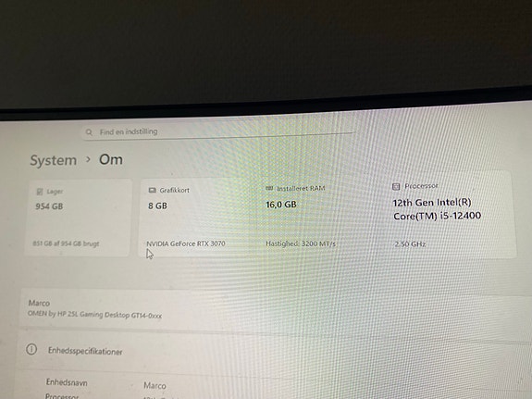This screenshot has width=532, height=399.
Task: Click the search magnifier icon
Action: [x=89, y=132]
